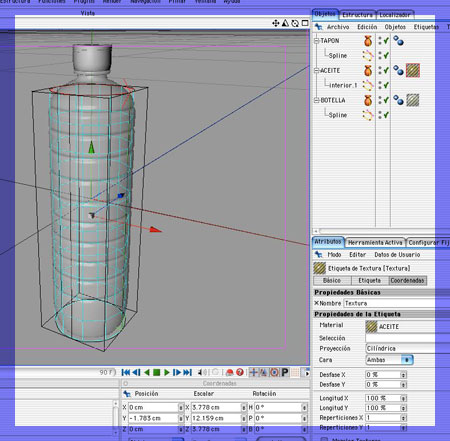This screenshot has height=441, width=450.
Task: Select the texture tag on BOTELLA
Action: pos(413,100)
